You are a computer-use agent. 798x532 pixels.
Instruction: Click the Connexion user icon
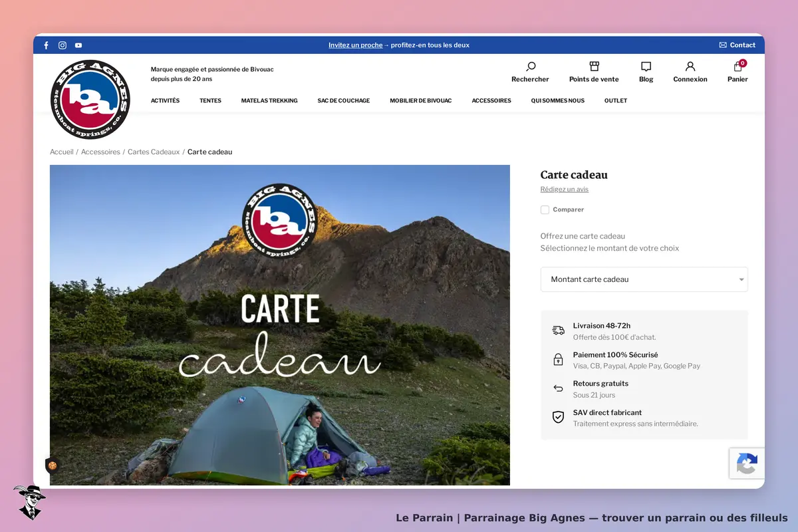tap(690, 66)
